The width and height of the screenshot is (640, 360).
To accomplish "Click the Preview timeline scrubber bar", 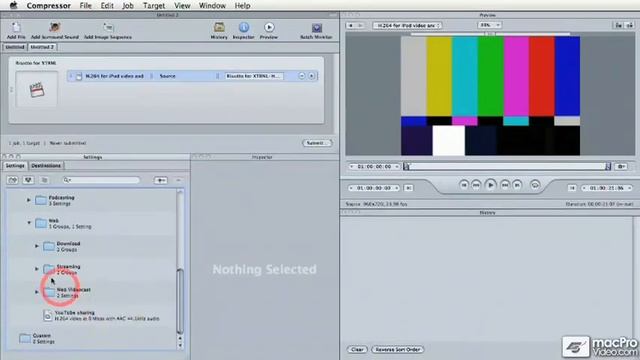I will coord(507,167).
